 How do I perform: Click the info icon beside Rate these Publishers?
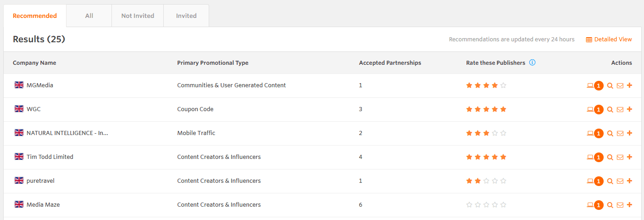(532, 62)
